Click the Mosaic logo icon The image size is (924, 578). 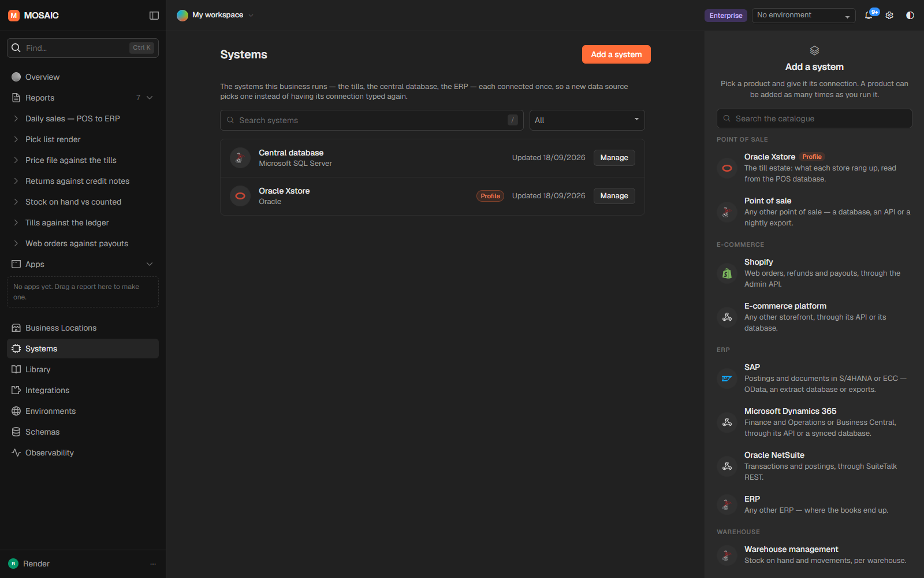pyautogui.click(x=14, y=16)
